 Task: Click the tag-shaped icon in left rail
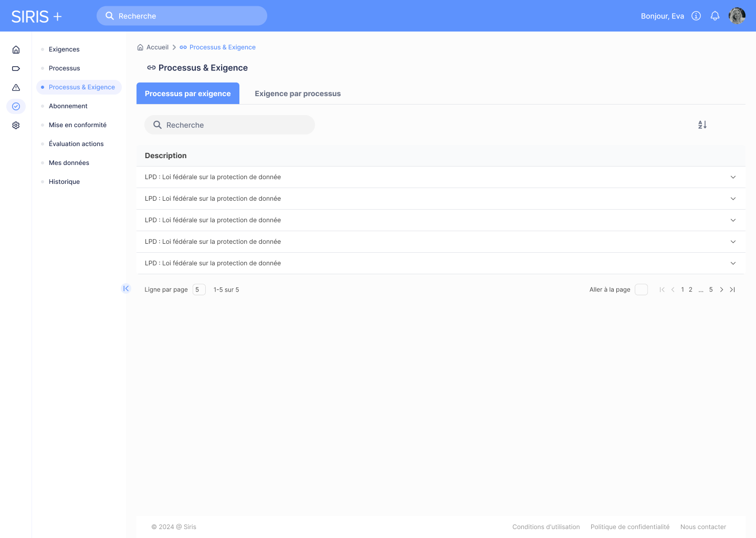tap(16, 68)
